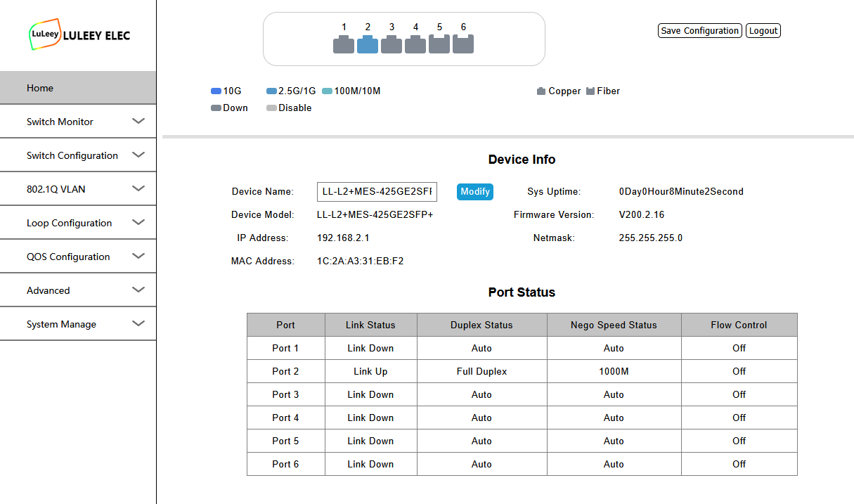Click Port 6 Flow Control Off cell
The height and width of the screenshot is (504, 854).
pyautogui.click(x=739, y=464)
